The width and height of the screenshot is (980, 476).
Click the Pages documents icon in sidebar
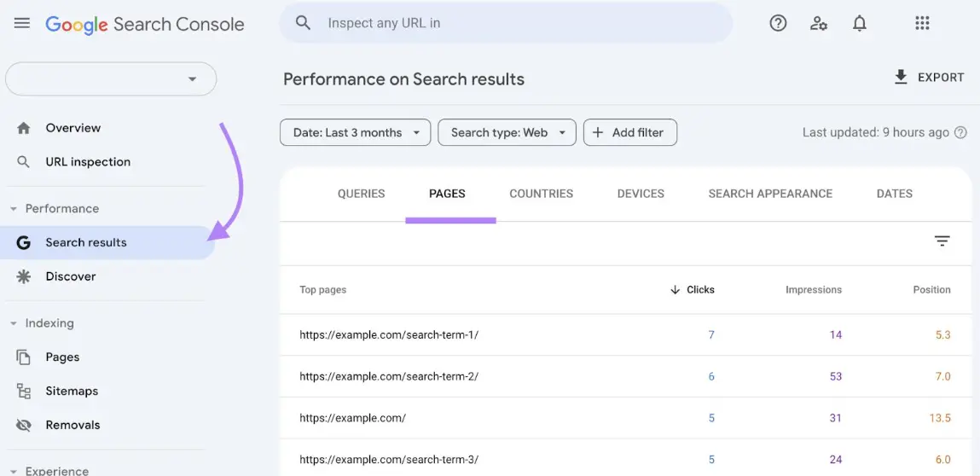tap(23, 357)
